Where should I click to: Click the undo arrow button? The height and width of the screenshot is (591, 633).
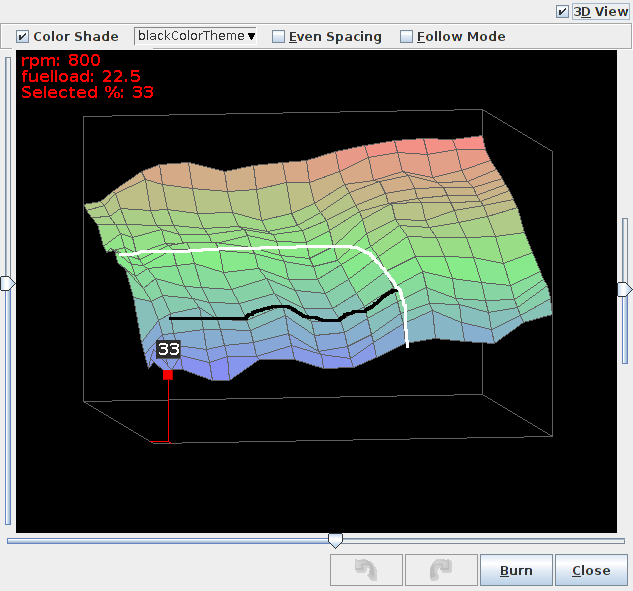[367, 570]
